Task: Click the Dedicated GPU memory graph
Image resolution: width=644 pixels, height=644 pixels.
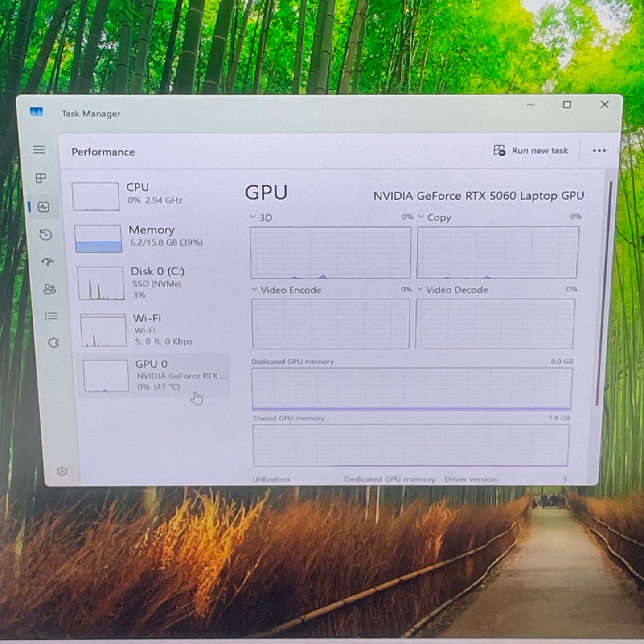Action: point(411,389)
